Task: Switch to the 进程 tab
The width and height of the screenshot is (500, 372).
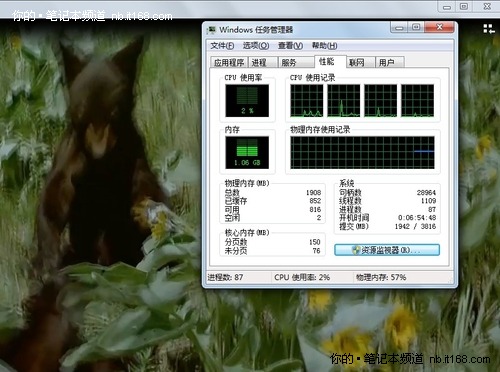Action: [263, 62]
